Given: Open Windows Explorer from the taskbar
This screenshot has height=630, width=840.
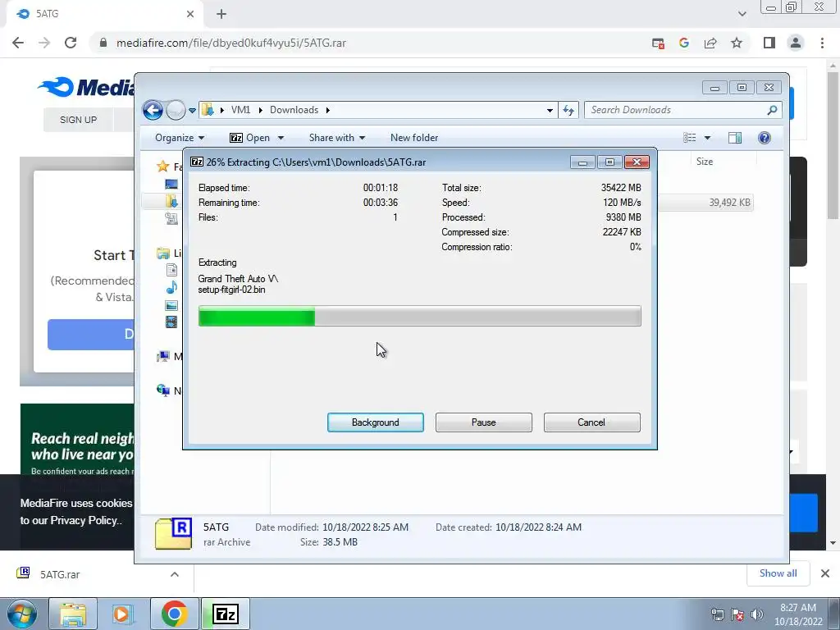Looking at the screenshot, I should coord(73,614).
